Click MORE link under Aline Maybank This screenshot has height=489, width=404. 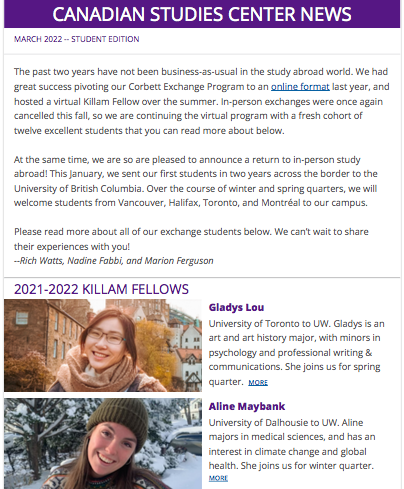(x=218, y=478)
